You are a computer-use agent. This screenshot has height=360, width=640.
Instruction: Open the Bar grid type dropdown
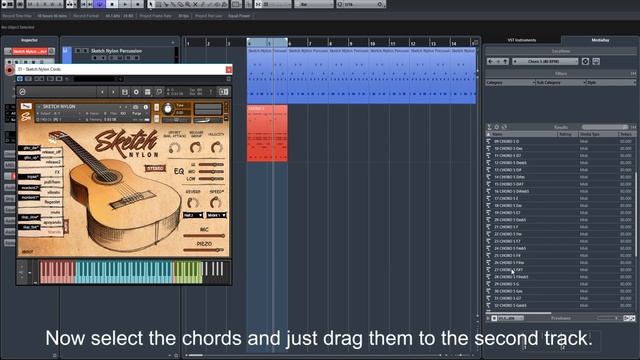pyautogui.click(x=313, y=4)
